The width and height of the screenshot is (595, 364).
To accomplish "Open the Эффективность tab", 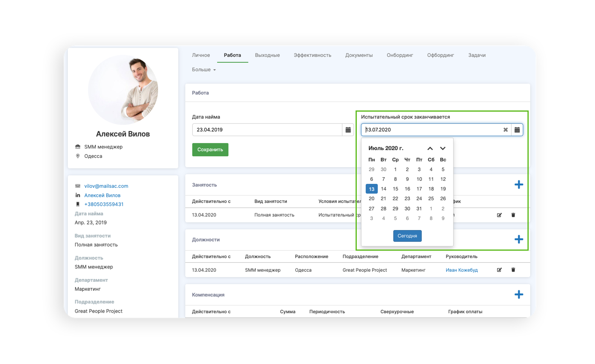I will pyautogui.click(x=312, y=55).
